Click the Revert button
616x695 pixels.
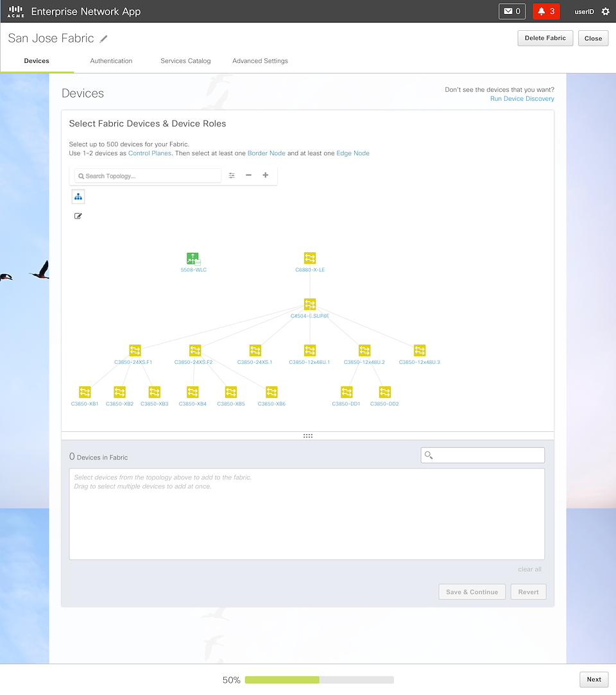[x=528, y=592]
